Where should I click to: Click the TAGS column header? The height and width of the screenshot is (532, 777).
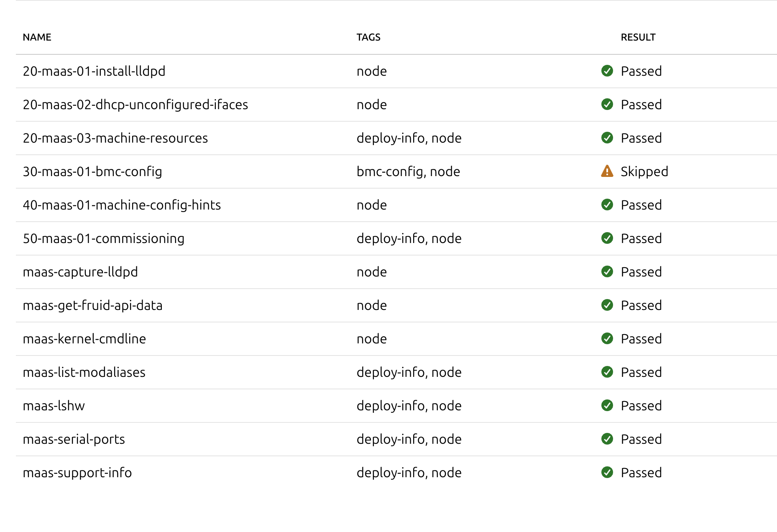tap(368, 37)
